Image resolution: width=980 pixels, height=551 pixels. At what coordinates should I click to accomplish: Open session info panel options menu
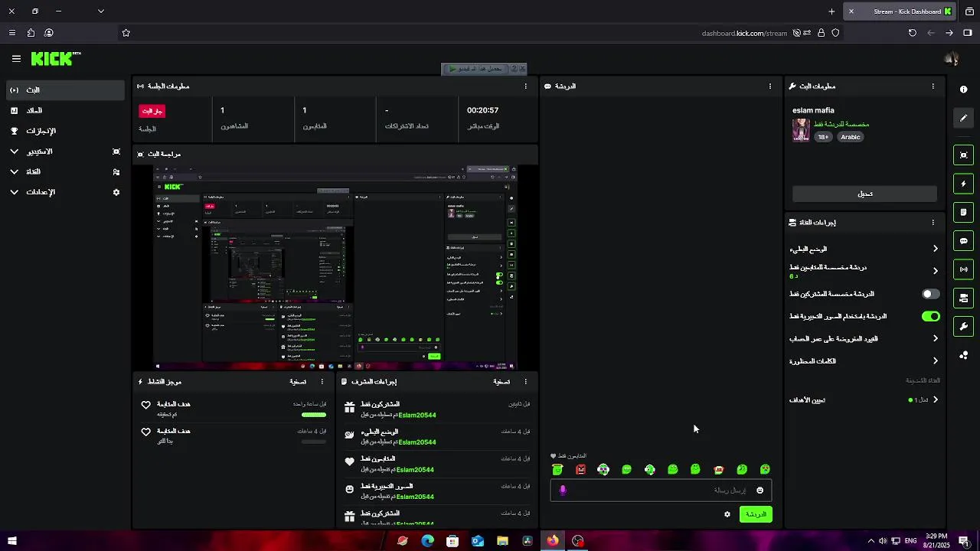coord(525,86)
